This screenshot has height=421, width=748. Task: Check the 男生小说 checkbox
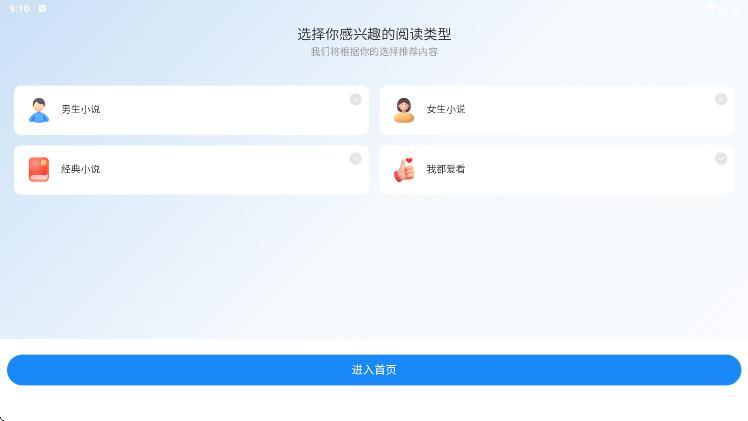(x=355, y=99)
